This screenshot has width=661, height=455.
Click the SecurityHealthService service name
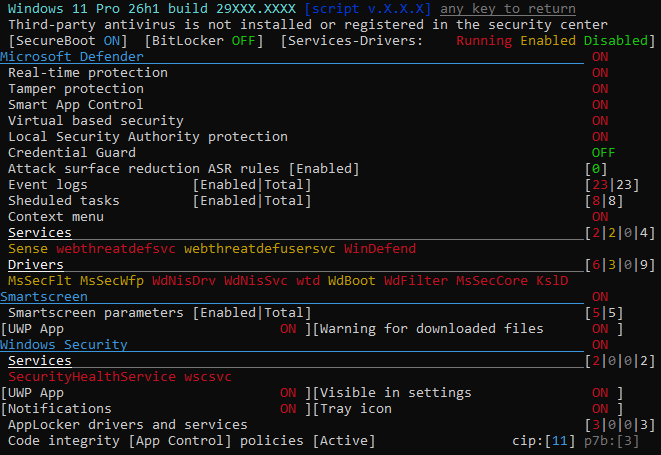tap(92, 377)
